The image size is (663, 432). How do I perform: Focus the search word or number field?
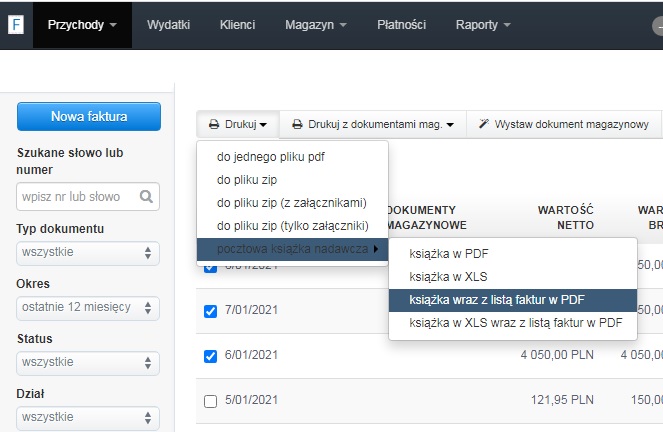[76, 197]
